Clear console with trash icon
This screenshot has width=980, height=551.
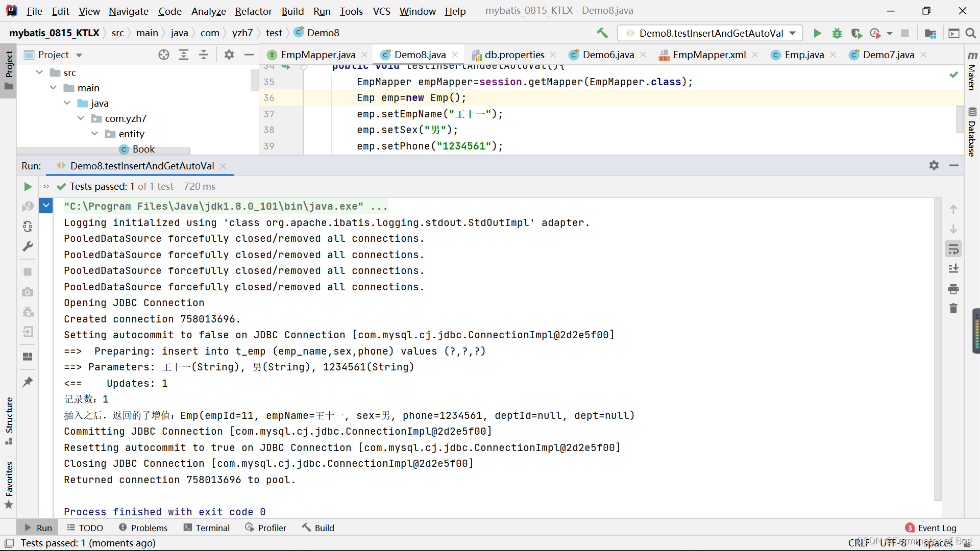point(953,309)
